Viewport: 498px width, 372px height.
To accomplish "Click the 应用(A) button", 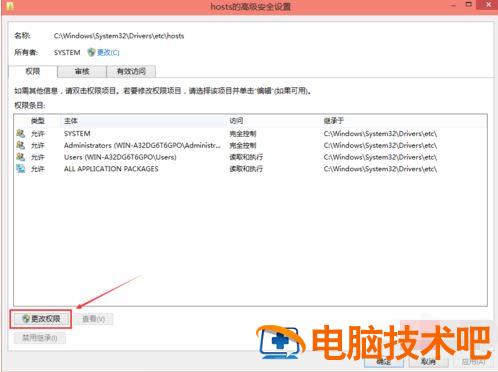I will (x=473, y=361).
